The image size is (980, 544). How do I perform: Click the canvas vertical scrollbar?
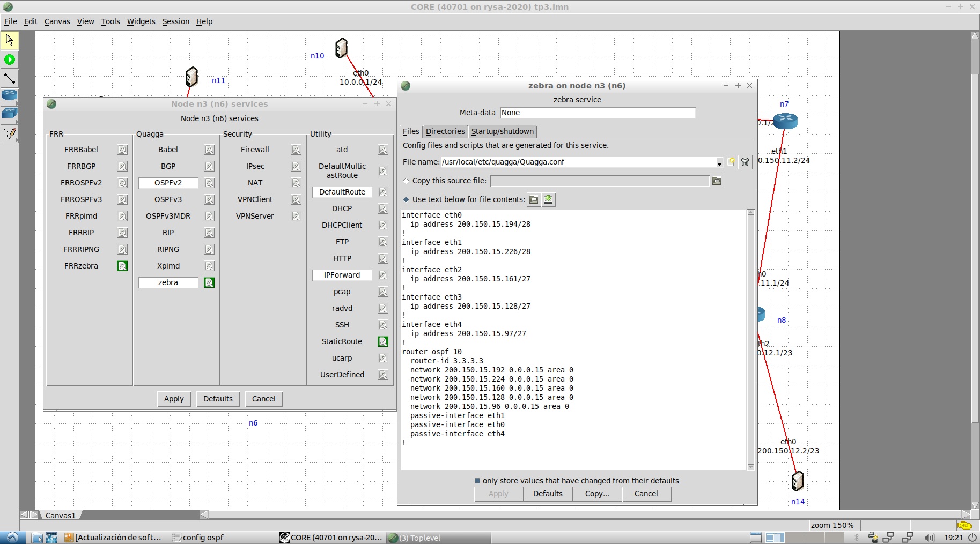(x=975, y=270)
